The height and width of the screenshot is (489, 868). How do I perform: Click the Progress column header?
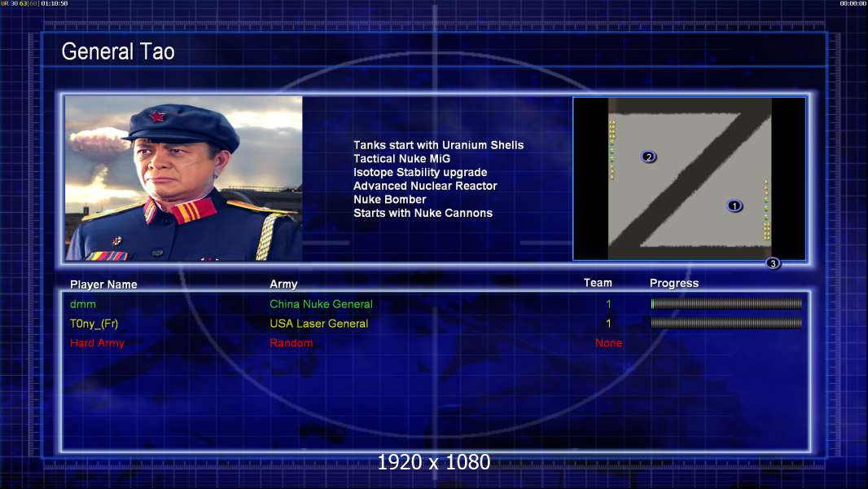click(x=674, y=283)
